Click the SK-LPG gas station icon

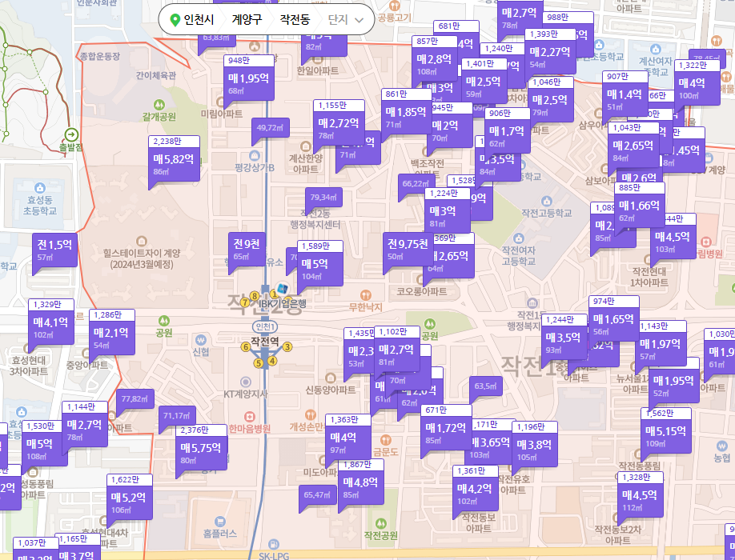pos(274,545)
